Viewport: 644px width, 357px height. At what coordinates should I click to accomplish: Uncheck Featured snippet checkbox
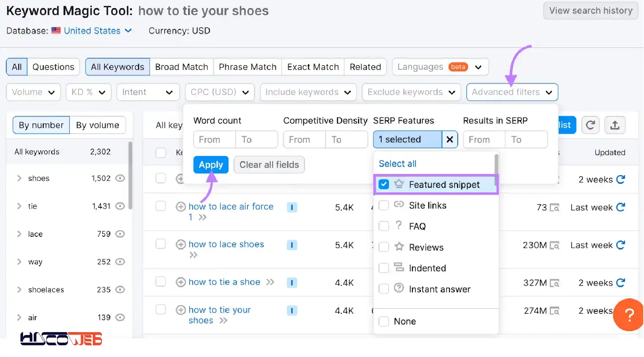tap(383, 184)
